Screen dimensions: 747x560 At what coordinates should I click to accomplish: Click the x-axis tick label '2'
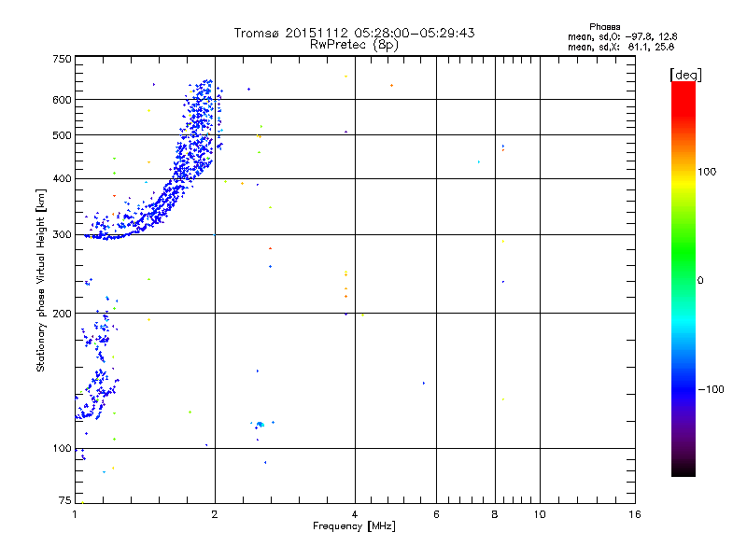coord(215,514)
